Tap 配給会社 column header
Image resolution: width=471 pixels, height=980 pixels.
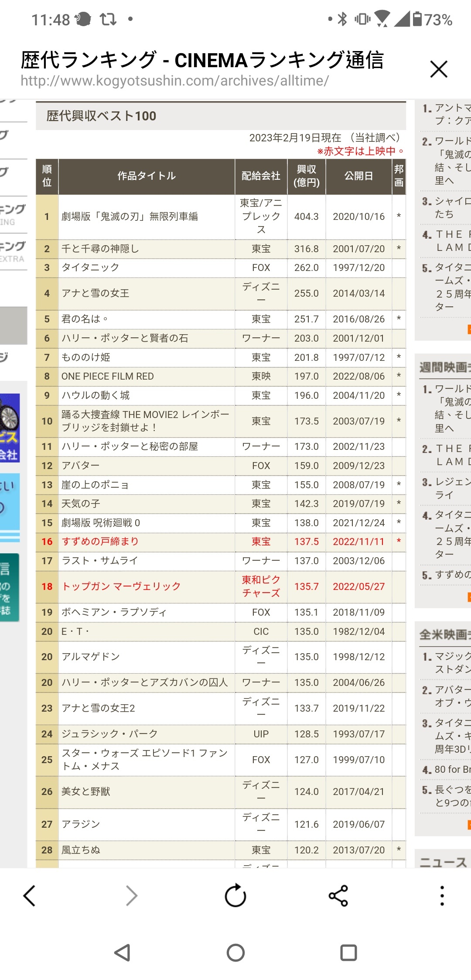coord(261,176)
